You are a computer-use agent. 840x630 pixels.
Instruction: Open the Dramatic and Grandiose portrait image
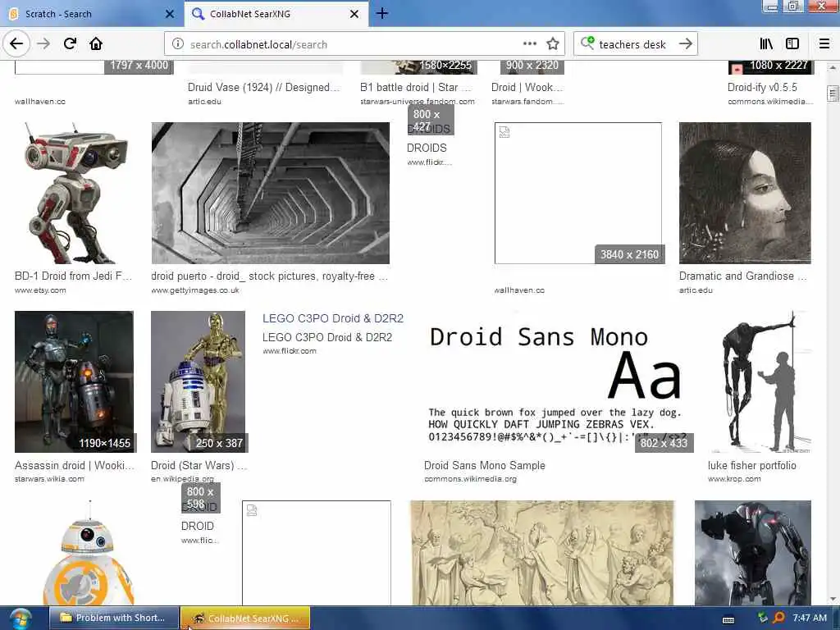click(x=745, y=193)
